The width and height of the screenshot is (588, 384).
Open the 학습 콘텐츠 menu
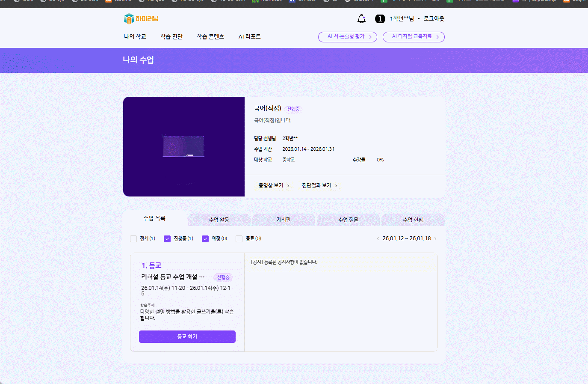[210, 37]
